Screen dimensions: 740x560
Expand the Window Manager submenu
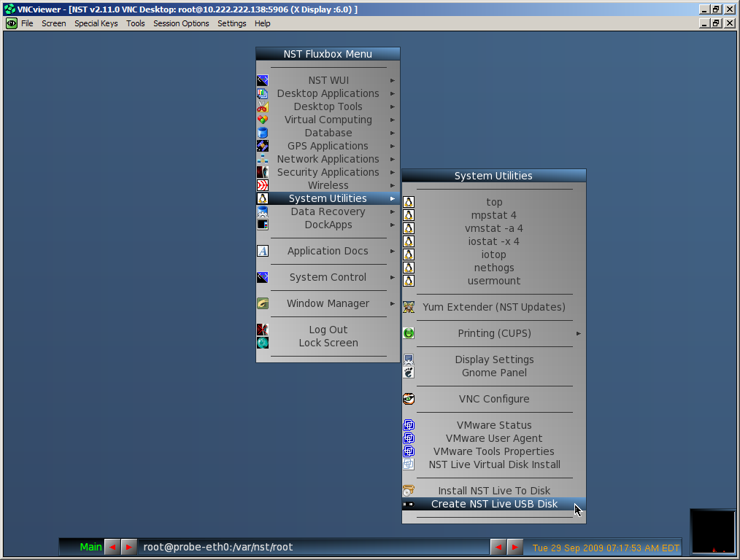[x=392, y=303]
